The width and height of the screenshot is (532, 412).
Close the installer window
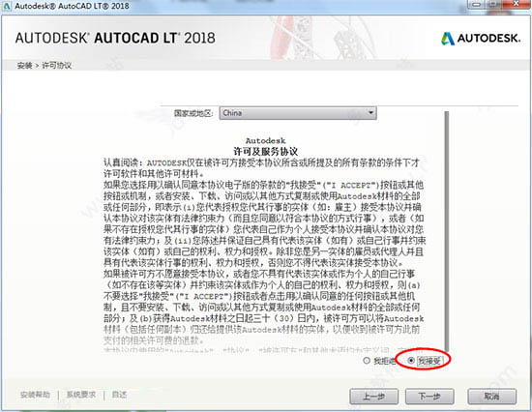(x=517, y=4)
